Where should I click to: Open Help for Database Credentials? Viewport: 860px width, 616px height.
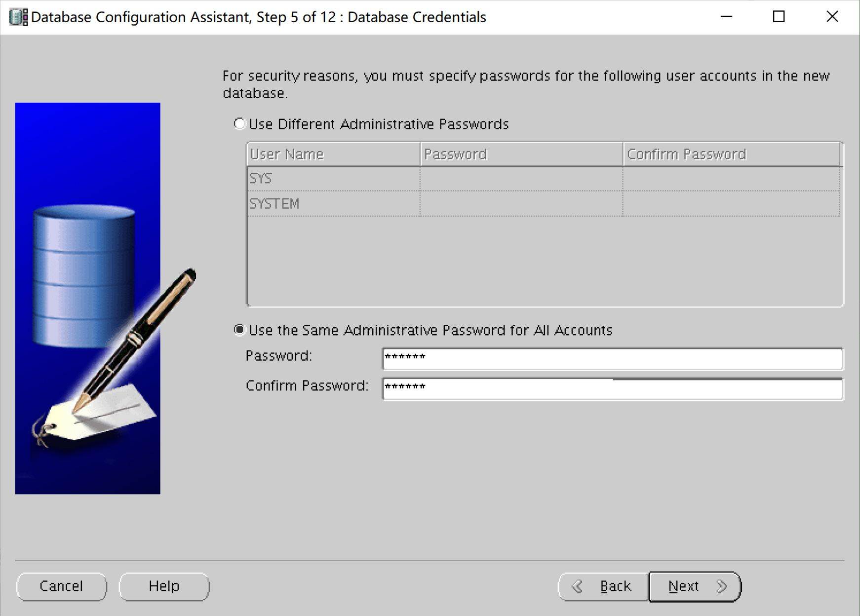point(164,586)
